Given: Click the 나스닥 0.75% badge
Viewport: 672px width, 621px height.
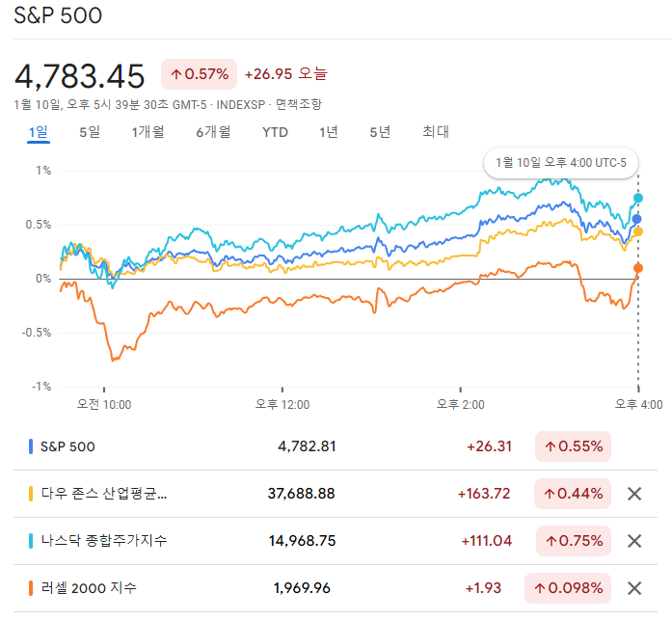Looking at the screenshot, I should (x=574, y=541).
